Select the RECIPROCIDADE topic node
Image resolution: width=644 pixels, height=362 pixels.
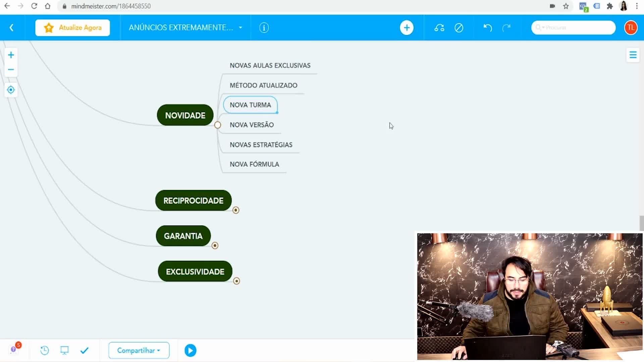pos(193,200)
